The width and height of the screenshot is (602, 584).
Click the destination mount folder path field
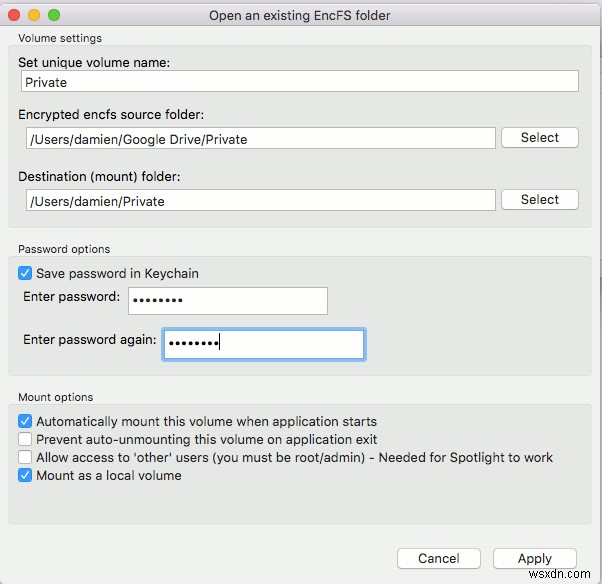tap(261, 200)
